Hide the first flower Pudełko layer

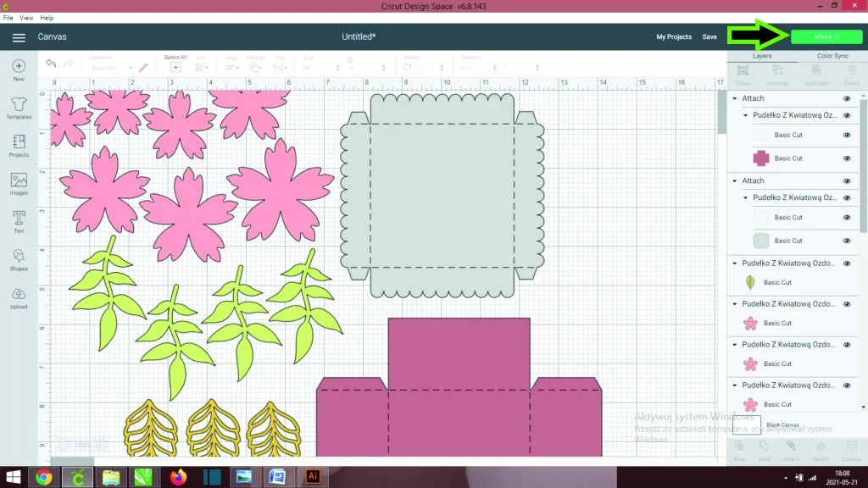(x=847, y=304)
